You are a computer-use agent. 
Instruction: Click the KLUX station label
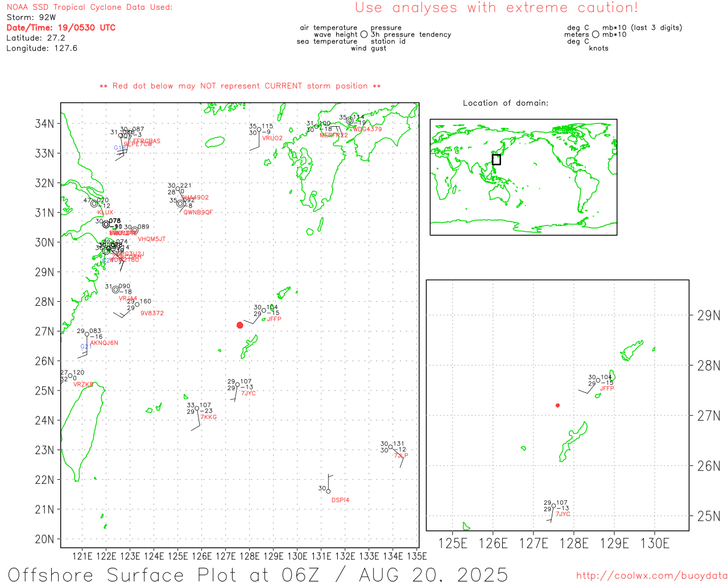[x=105, y=213]
